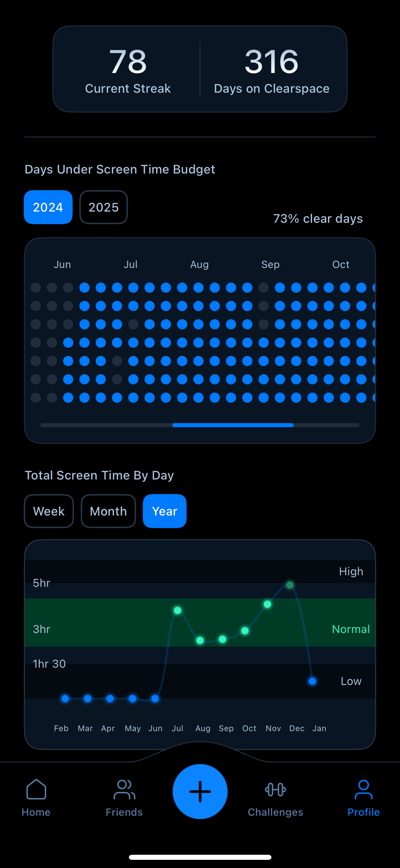Tap the Sep month label in heatmap
Screen dimensions: 400x868
pos(270,265)
